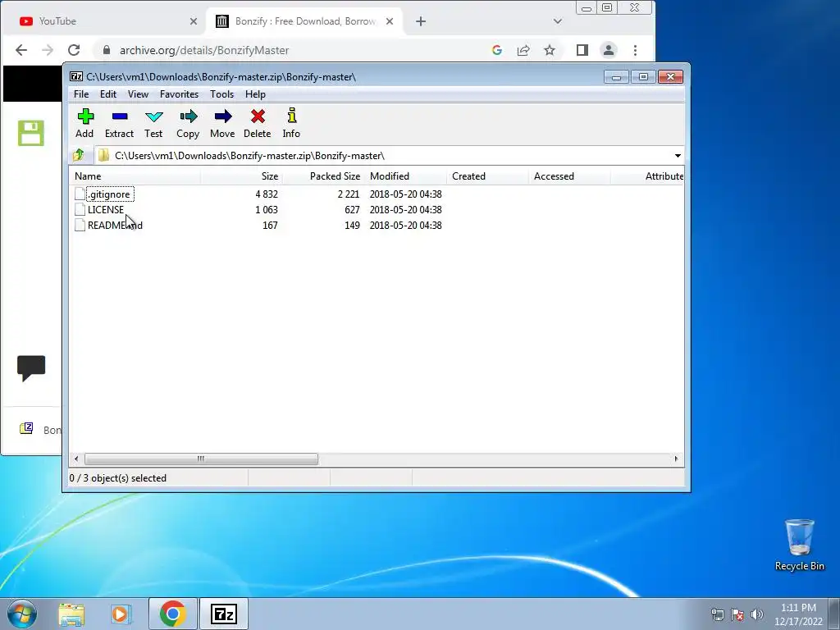Click the Chrome address bar URL
The height and width of the screenshot is (630, 840).
pyautogui.click(x=204, y=50)
